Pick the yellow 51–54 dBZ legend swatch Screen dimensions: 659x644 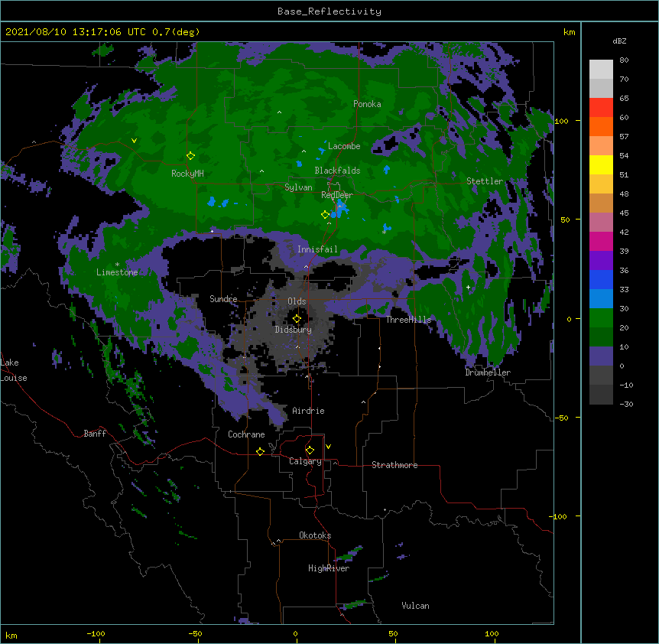[601, 164]
